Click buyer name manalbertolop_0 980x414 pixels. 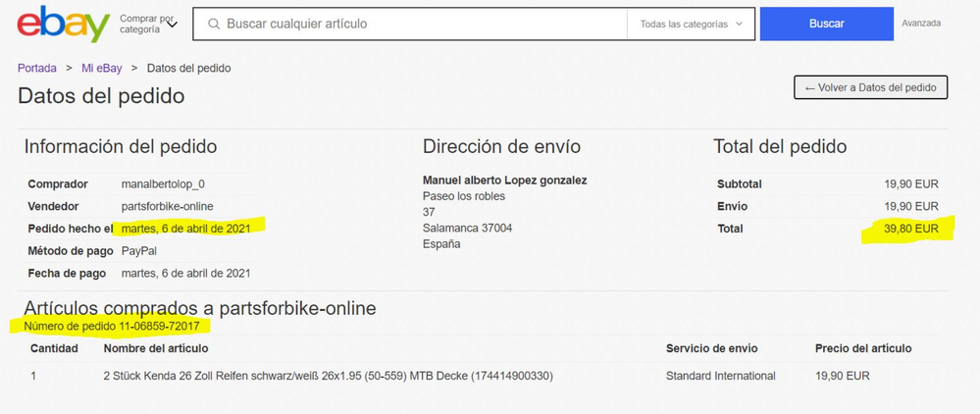coord(163,184)
